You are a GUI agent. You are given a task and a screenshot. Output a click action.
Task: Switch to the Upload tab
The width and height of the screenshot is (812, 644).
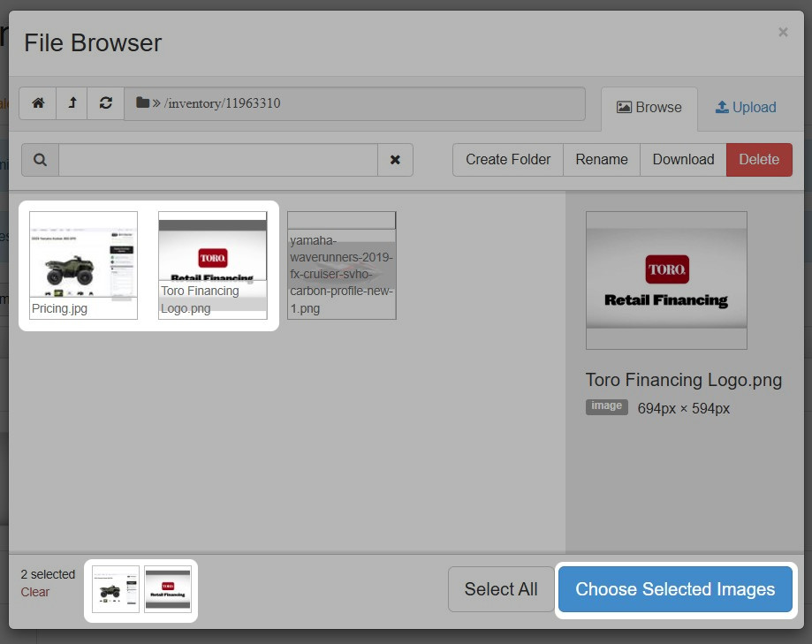coord(746,107)
